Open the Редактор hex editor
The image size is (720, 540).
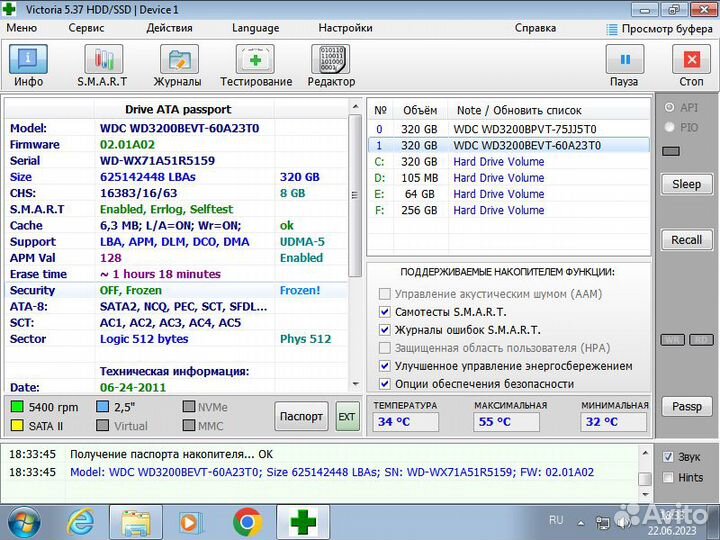[331, 65]
